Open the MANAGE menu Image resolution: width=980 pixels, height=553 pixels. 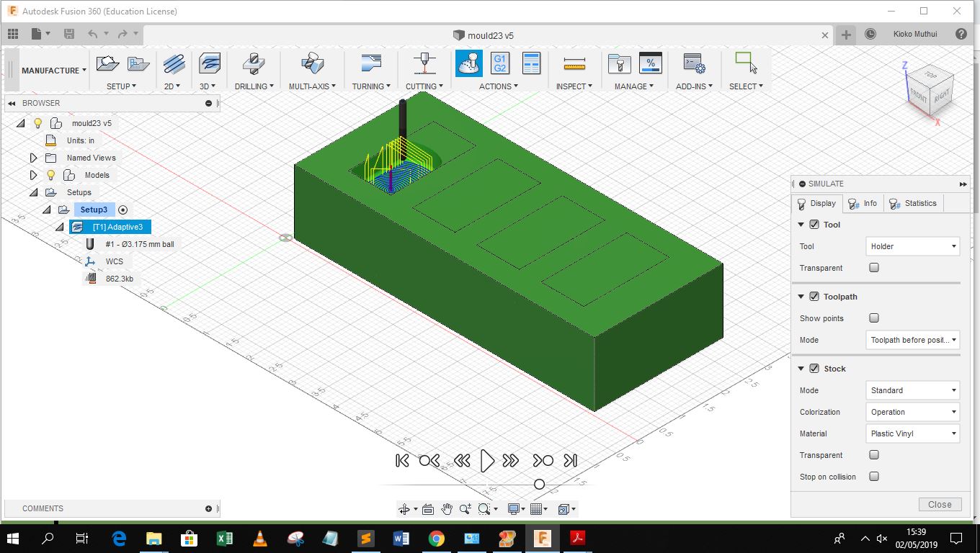point(634,86)
